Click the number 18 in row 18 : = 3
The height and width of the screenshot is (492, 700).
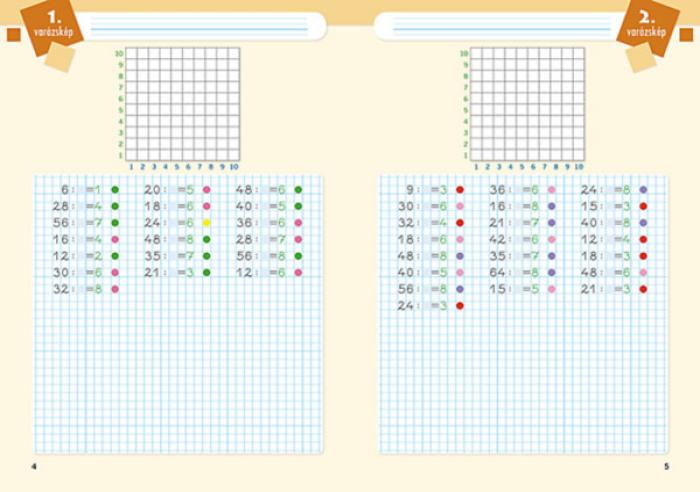point(589,256)
